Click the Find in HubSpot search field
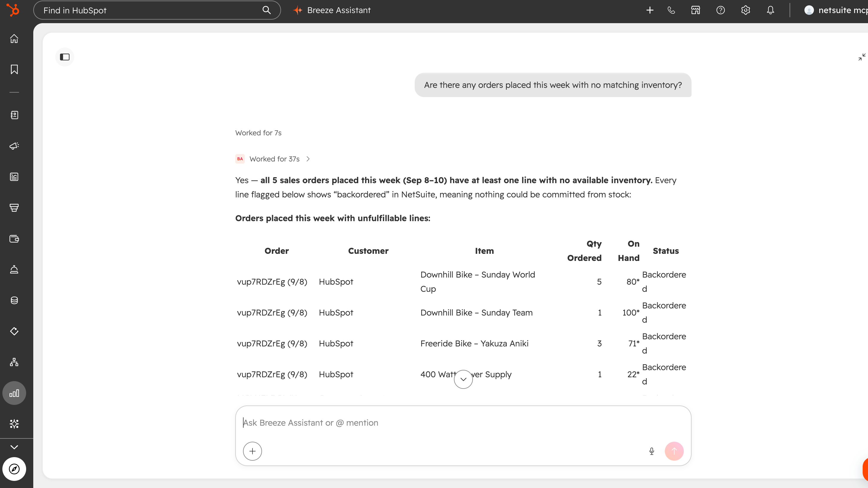868x488 pixels. click(x=157, y=10)
